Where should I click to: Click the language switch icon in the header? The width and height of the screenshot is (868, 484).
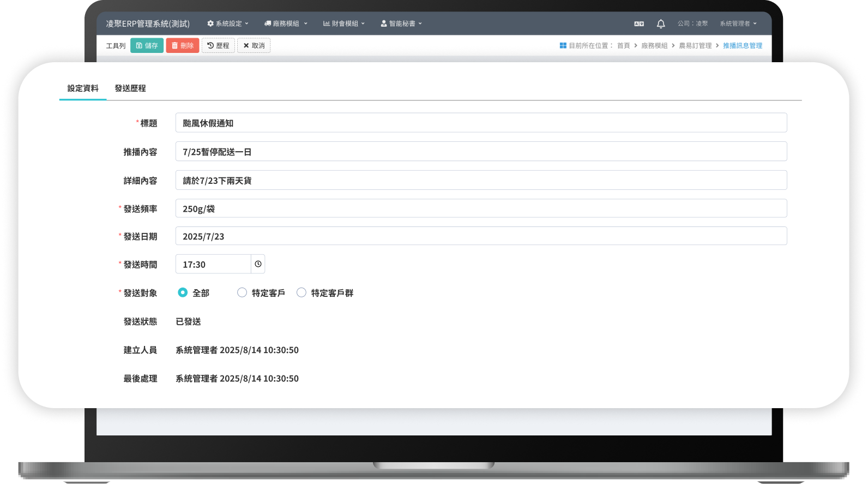point(639,23)
